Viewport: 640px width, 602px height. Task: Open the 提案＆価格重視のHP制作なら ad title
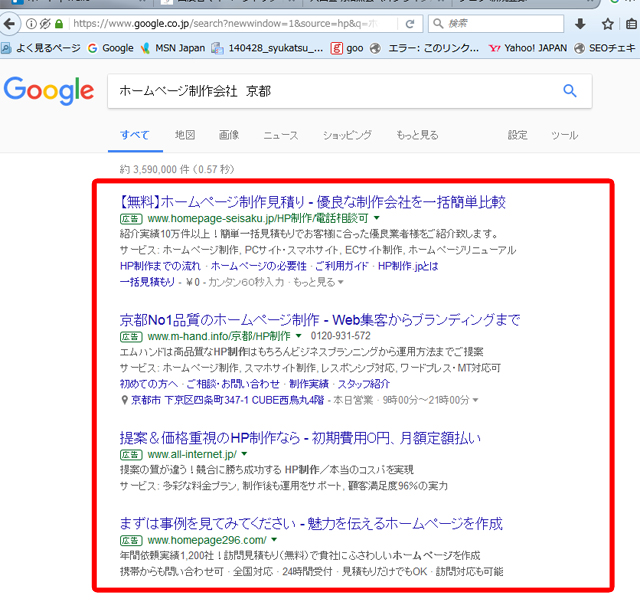300,438
